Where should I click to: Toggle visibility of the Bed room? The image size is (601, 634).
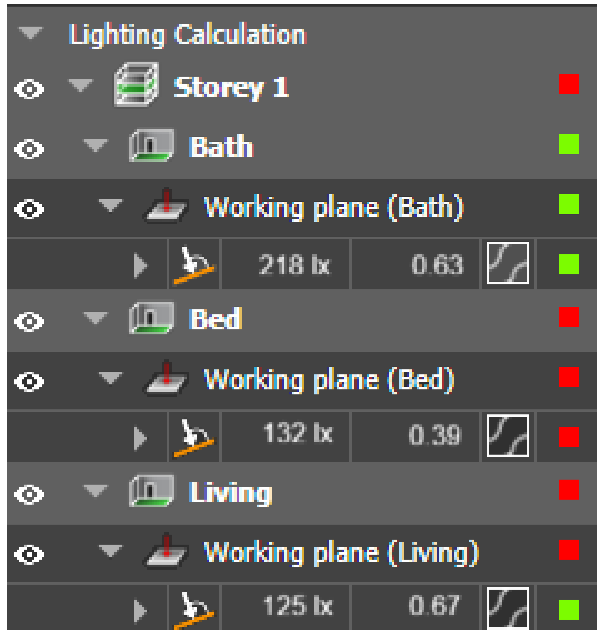coord(29,321)
